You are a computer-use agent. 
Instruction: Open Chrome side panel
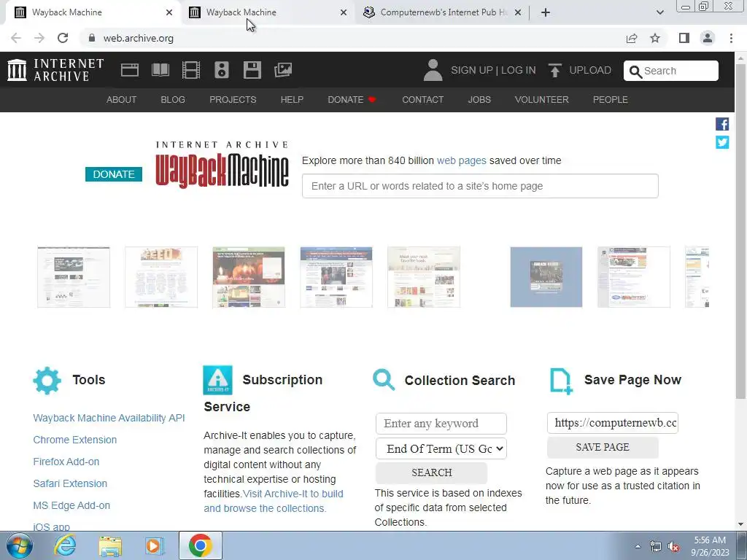[684, 38]
